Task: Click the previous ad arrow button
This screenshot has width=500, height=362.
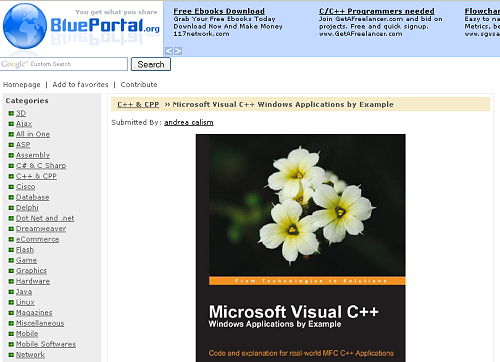Action: (169, 51)
